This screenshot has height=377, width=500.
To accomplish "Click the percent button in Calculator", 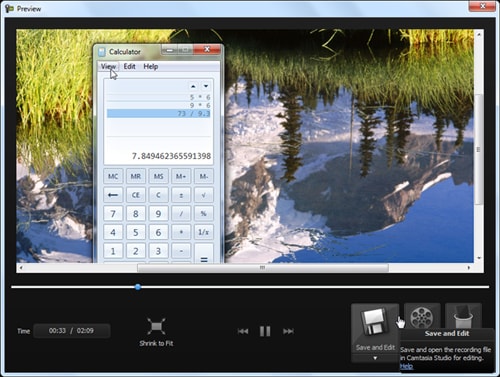I will (x=204, y=214).
